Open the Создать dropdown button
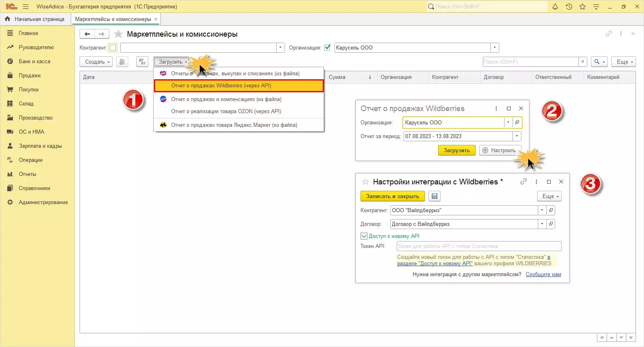The width and height of the screenshot is (644, 347). point(96,62)
